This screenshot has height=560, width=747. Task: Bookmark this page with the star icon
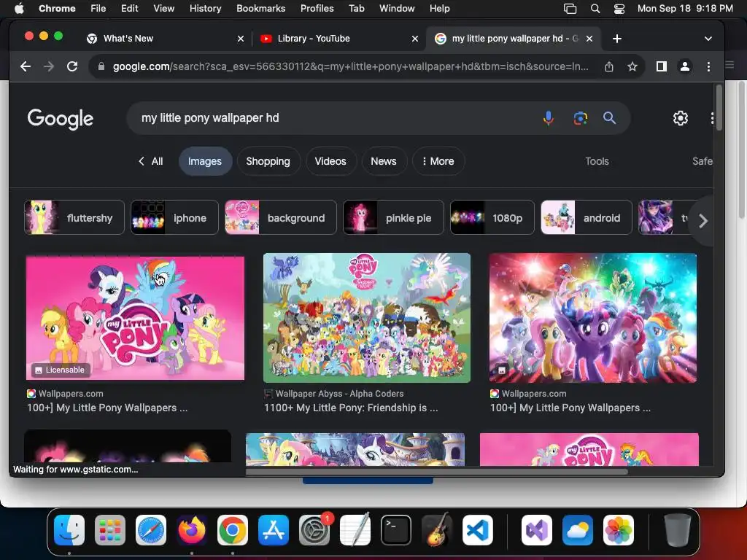click(632, 66)
